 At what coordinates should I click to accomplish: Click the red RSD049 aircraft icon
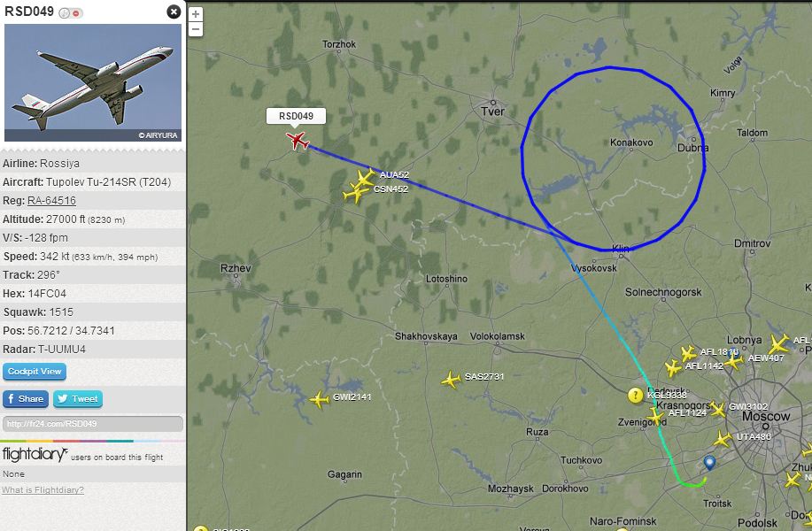tap(298, 140)
